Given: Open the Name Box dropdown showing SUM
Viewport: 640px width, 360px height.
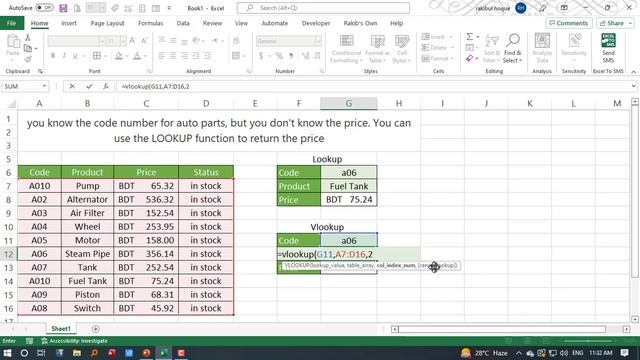Looking at the screenshot, I should point(44,87).
